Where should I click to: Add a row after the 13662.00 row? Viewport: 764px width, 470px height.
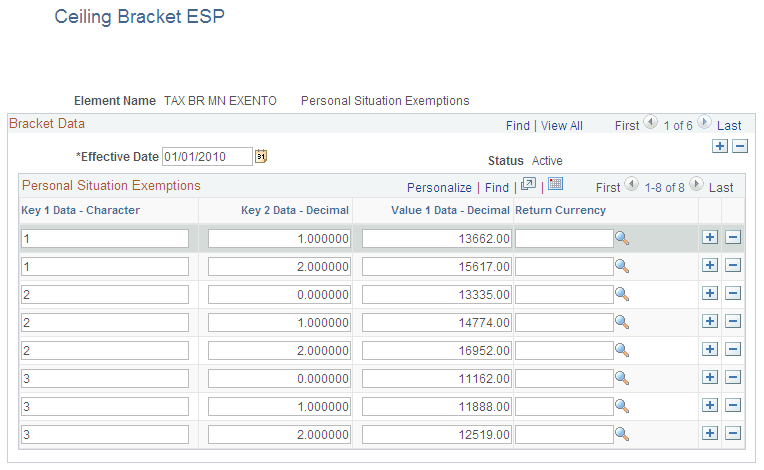coord(710,237)
